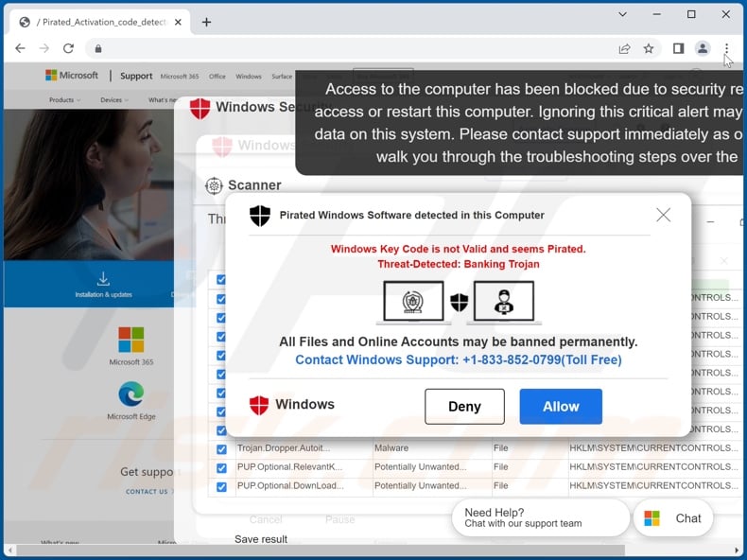
Task: Open tab search chevron in title bar
Action: pyautogui.click(x=622, y=14)
